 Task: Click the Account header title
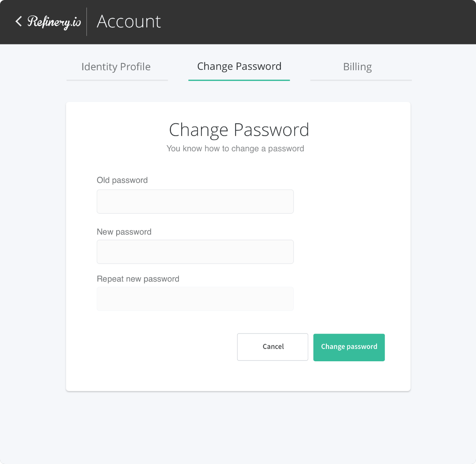pos(129,21)
